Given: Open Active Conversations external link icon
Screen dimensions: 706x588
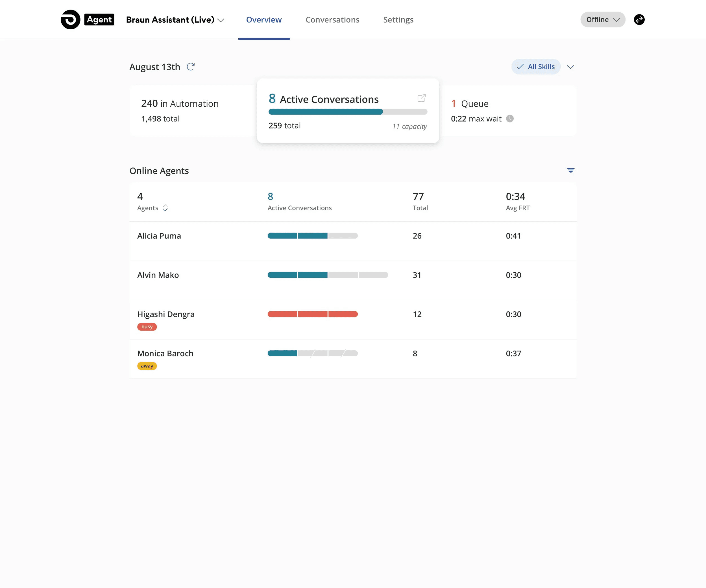Looking at the screenshot, I should coord(421,98).
